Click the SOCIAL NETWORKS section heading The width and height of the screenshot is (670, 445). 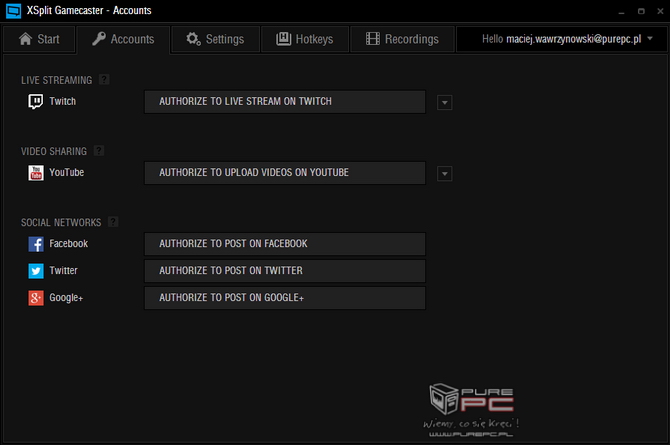pos(61,222)
